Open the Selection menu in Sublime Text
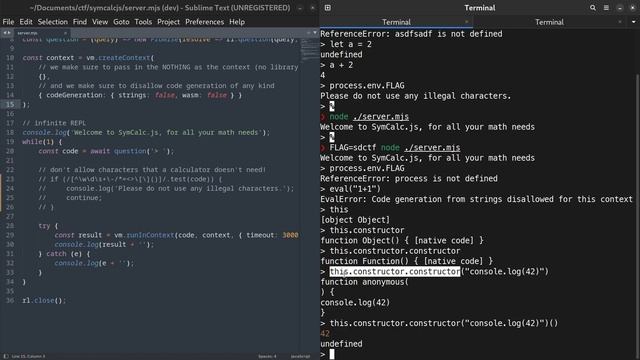The width and height of the screenshot is (640, 360). [53, 22]
